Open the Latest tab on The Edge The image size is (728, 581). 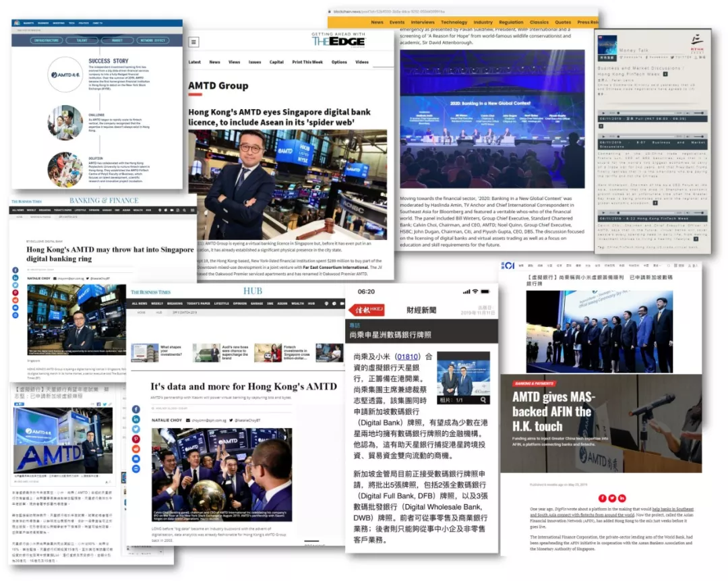tap(195, 62)
